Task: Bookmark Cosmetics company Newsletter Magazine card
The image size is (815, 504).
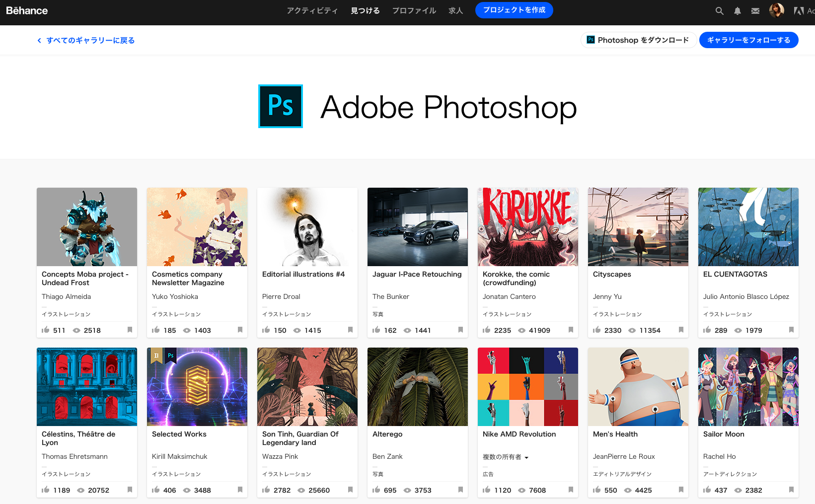Action: pyautogui.click(x=240, y=330)
